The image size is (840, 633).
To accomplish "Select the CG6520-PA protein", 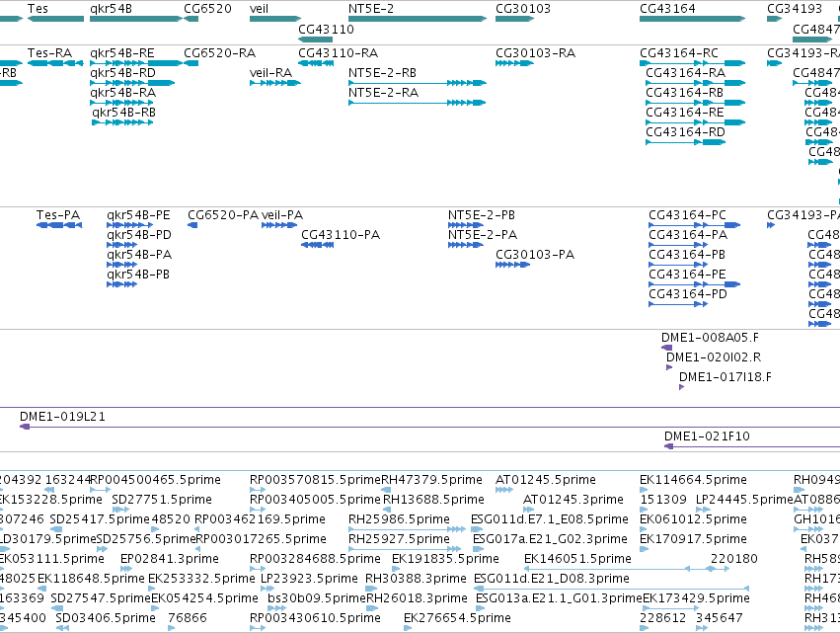I will click(x=192, y=225).
